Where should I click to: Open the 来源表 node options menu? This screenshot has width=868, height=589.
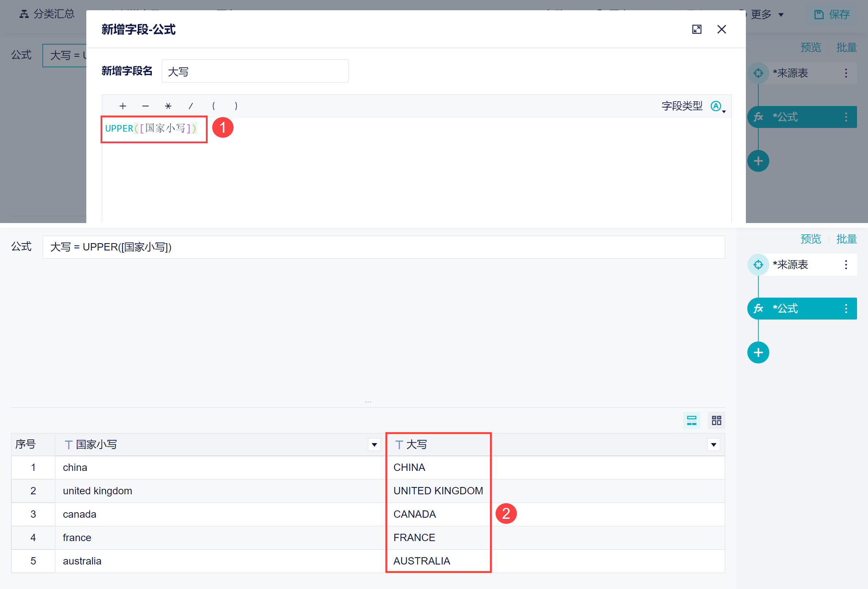[x=846, y=264]
